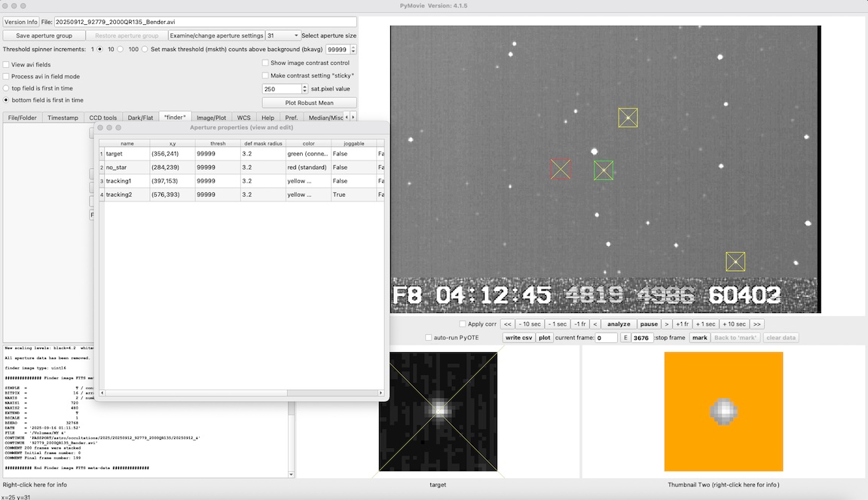Screen dimensions: 868x500
Task: Adjust the mask threshold spinner arrows
Action: click(353, 49)
